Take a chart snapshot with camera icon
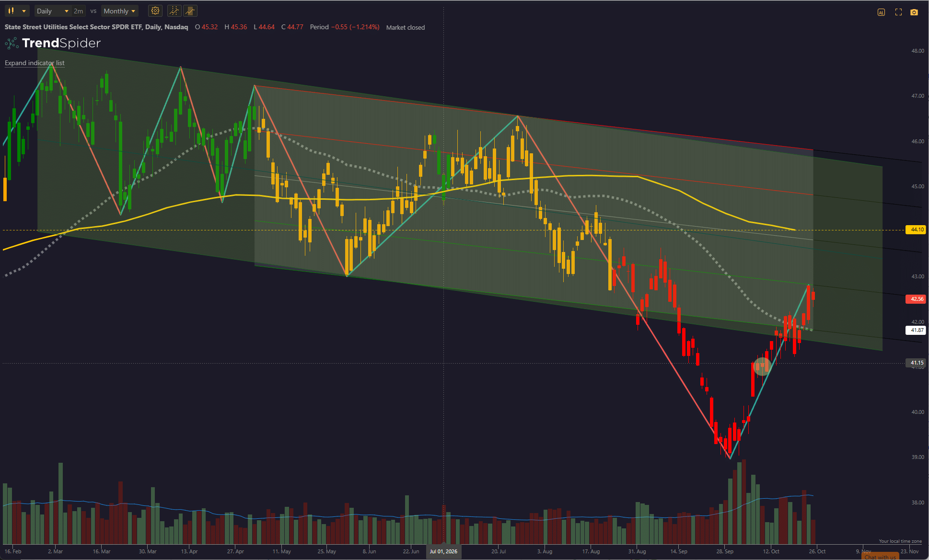This screenshot has width=929, height=560. pos(914,12)
